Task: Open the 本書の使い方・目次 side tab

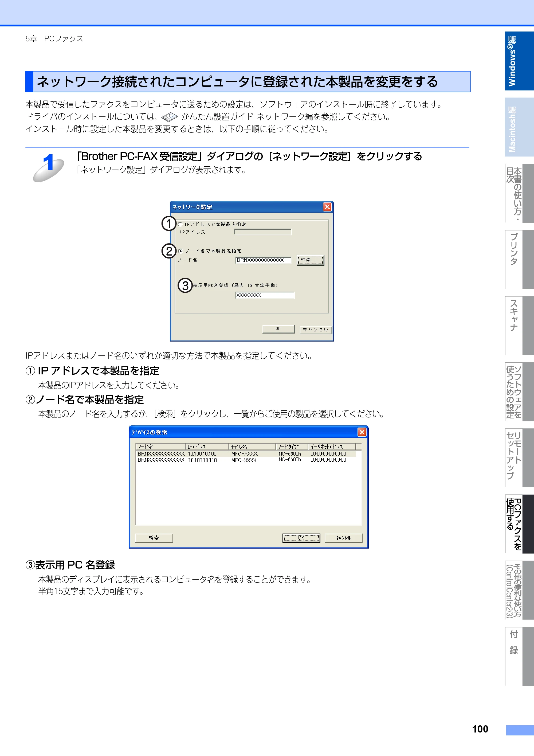Action: [x=520, y=193]
